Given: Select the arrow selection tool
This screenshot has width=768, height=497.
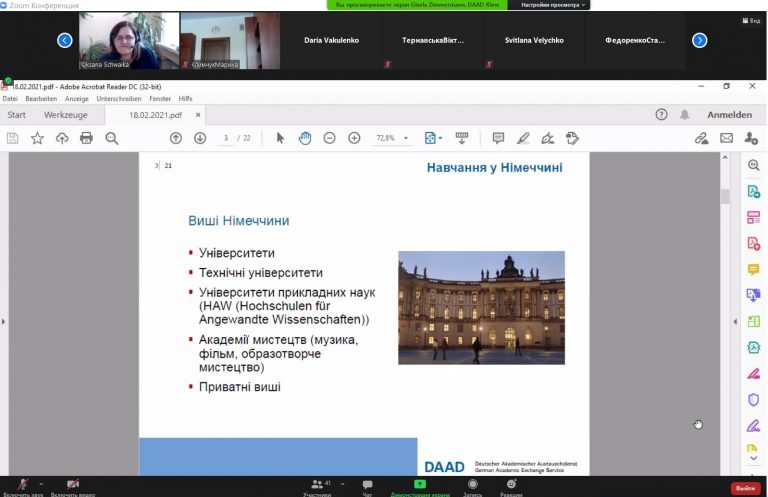Looking at the screenshot, I should [280, 138].
